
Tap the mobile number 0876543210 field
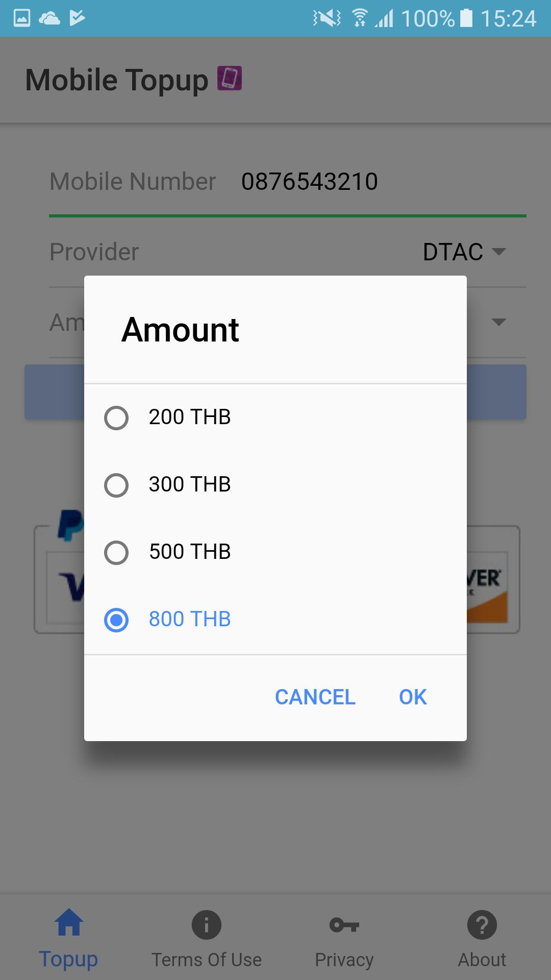coord(309,181)
